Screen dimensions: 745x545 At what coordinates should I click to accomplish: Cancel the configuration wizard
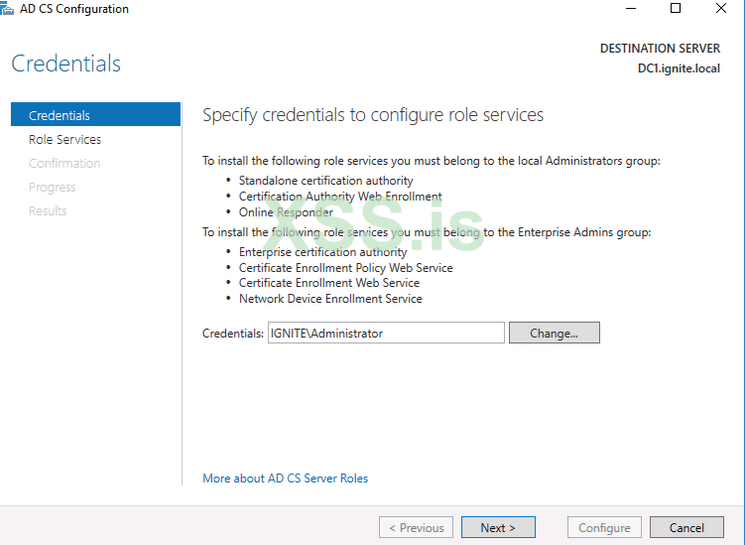pyautogui.click(x=687, y=527)
